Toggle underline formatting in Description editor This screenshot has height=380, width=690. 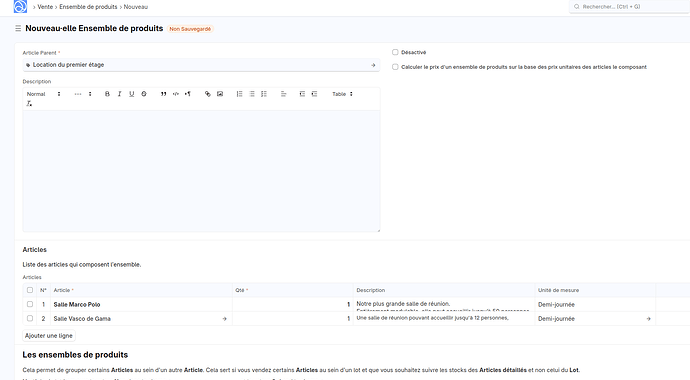pos(132,94)
